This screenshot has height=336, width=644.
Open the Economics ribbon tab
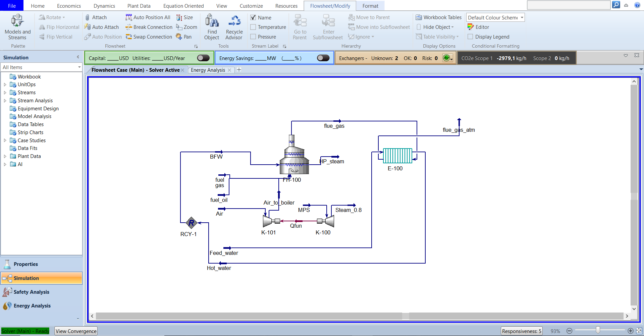click(69, 6)
